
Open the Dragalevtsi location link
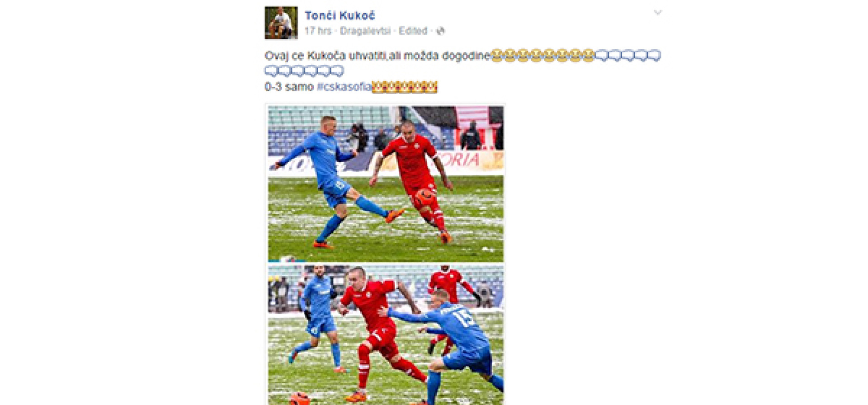point(365,31)
